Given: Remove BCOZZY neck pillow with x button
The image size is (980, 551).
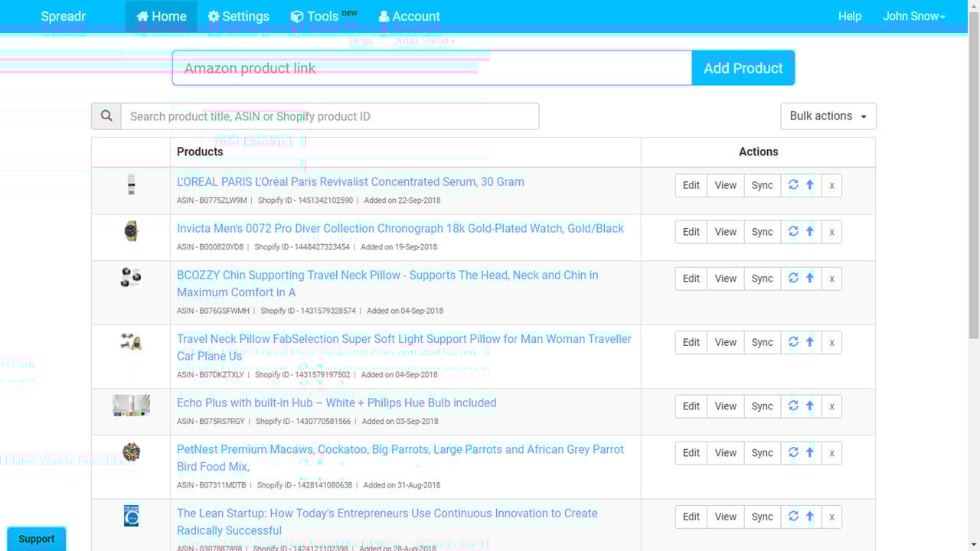Looking at the screenshot, I should (x=831, y=279).
